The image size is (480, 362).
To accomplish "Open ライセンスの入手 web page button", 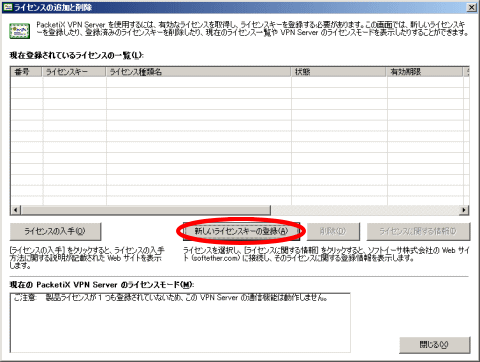I will point(55,231).
